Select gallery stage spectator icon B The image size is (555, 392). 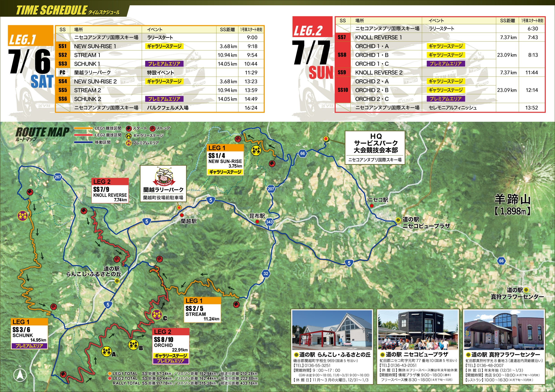133,345
